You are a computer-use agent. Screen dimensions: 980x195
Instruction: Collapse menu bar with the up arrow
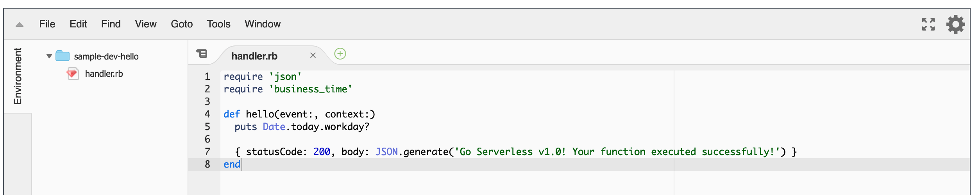(x=20, y=24)
